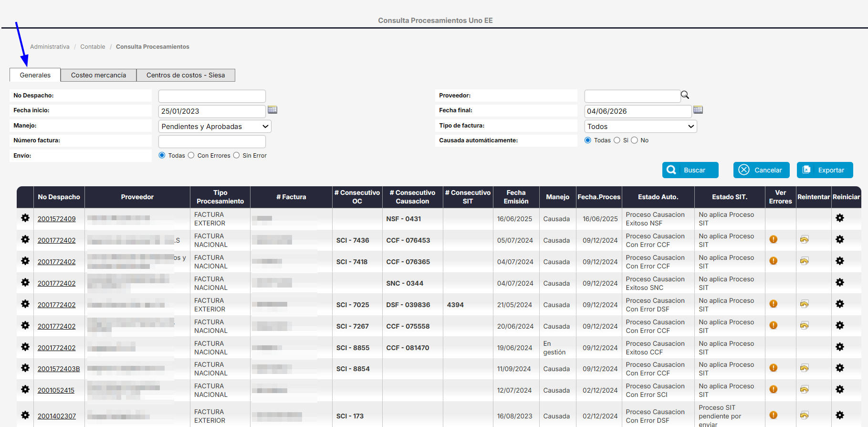Select the Con Errores envío radio option
The image size is (868, 427).
click(191, 155)
